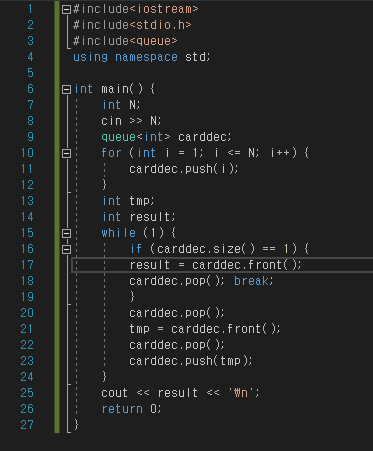Click 'int N;' declaration
Image resolution: width=373 pixels, height=451 pixels.
(x=121, y=105)
